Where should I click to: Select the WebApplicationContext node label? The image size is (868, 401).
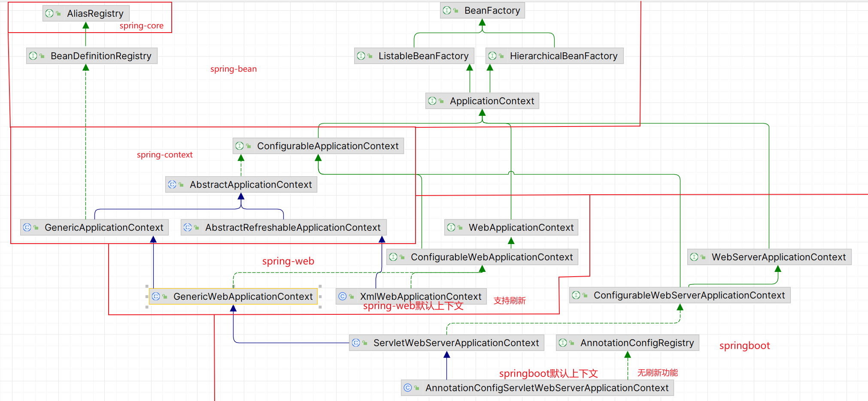[x=521, y=228]
